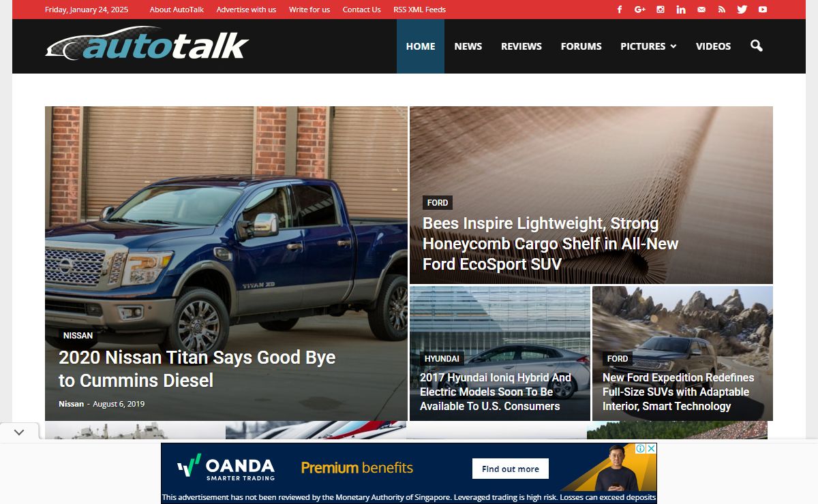Open the 2020 Nissan Titan article headline

[x=197, y=368]
